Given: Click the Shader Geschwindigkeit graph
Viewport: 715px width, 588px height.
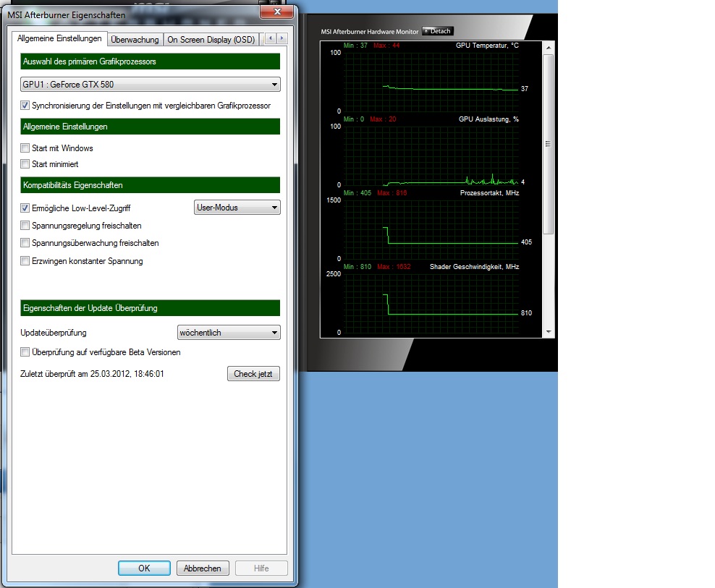Looking at the screenshot, I should (431, 304).
